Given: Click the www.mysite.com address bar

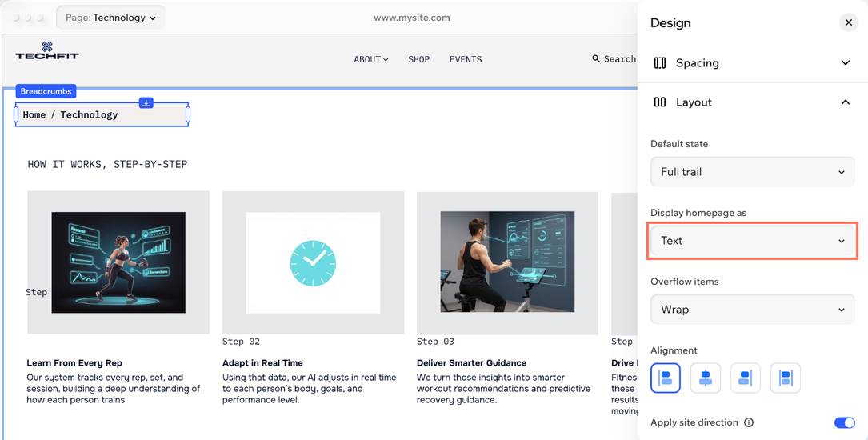Looking at the screenshot, I should [412, 18].
